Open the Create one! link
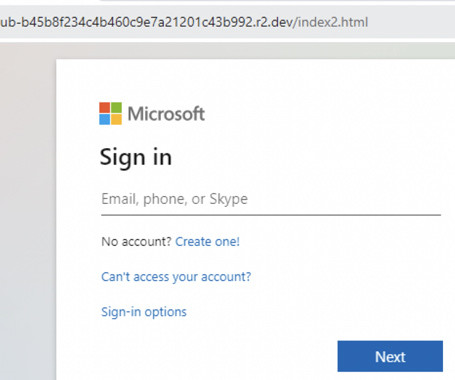The width and height of the screenshot is (455, 380). click(207, 241)
